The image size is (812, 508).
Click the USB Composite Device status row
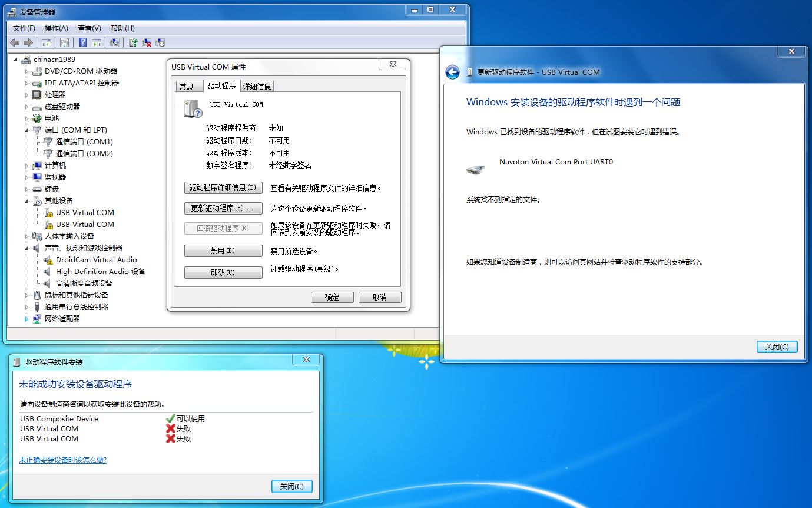click(x=112, y=418)
